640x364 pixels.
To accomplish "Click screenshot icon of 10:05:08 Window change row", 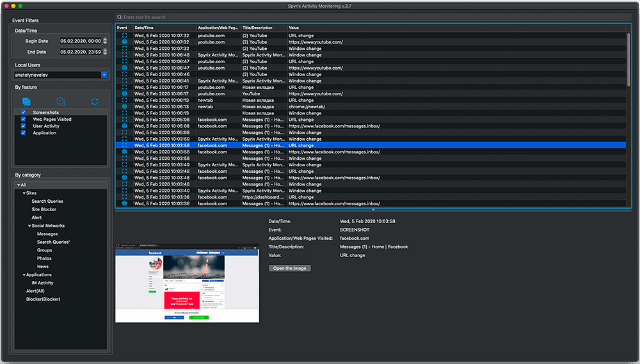I will tap(124, 132).
